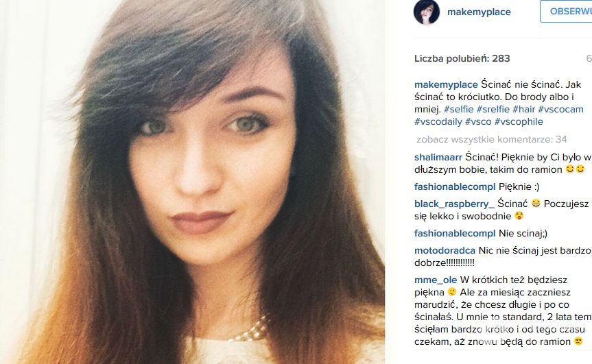Open the #hair hashtag
592x364 pixels.
point(523,110)
